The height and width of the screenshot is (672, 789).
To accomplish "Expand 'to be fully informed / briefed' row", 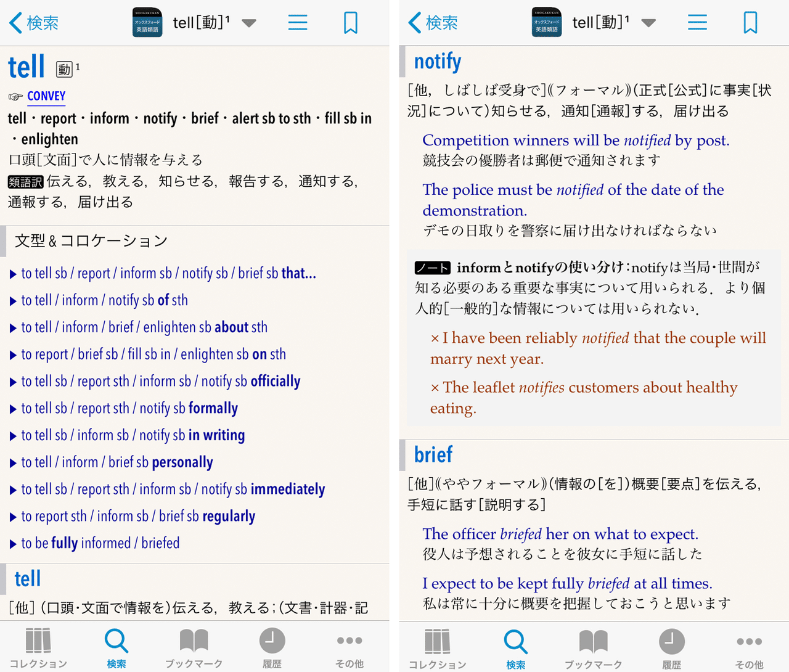I will [x=94, y=543].
